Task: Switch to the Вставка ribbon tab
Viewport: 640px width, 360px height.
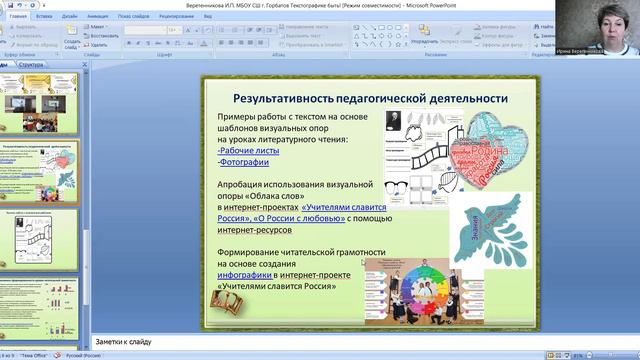Action: (44, 16)
